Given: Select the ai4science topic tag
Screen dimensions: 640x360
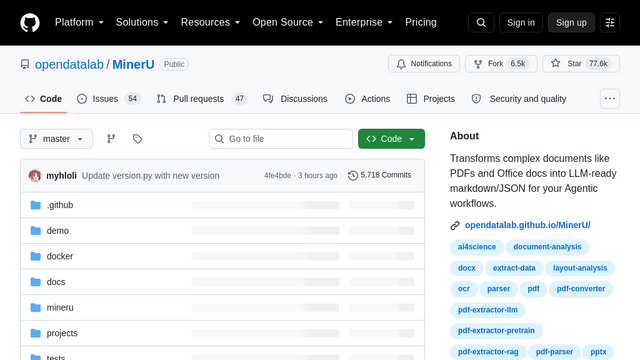Looking at the screenshot, I should pyautogui.click(x=477, y=247).
